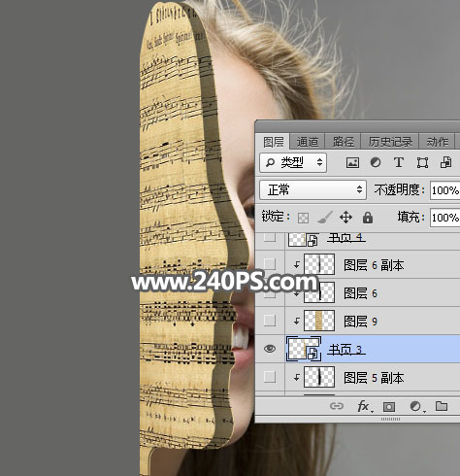The width and height of the screenshot is (460, 476).
Task: Show the 图层 9 layer visibility
Action: (x=270, y=321)
